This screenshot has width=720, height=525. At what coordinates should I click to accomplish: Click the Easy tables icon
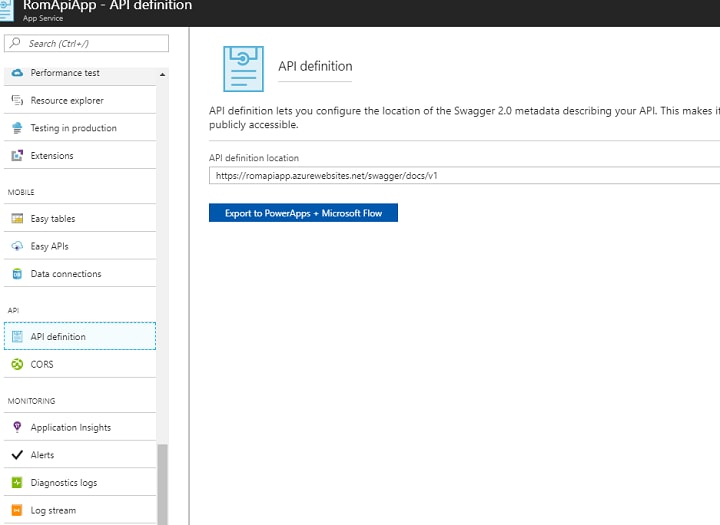pyautogui.click(x=17, y=219)
